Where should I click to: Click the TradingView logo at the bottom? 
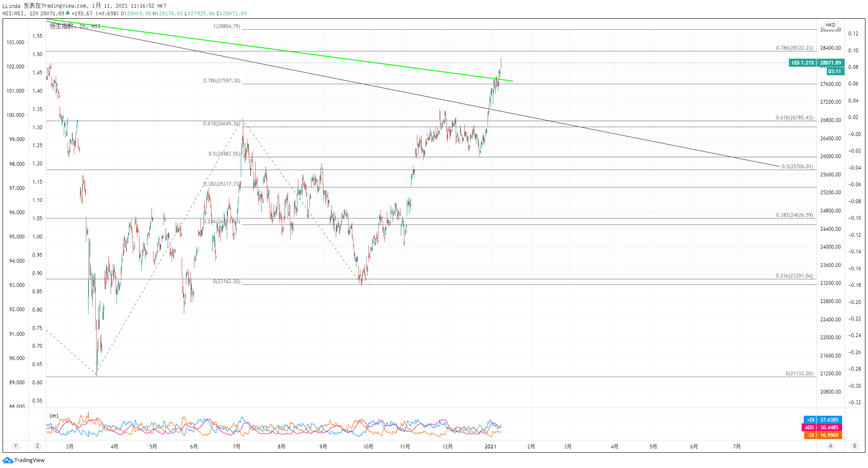coord(23,460)
